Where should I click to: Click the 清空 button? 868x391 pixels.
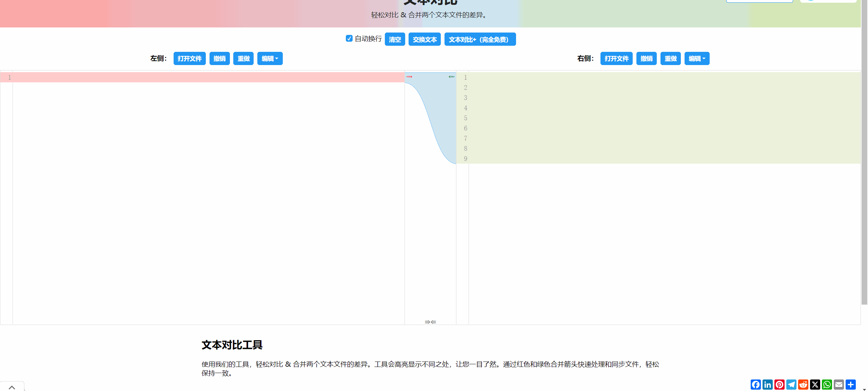[395, 39]
